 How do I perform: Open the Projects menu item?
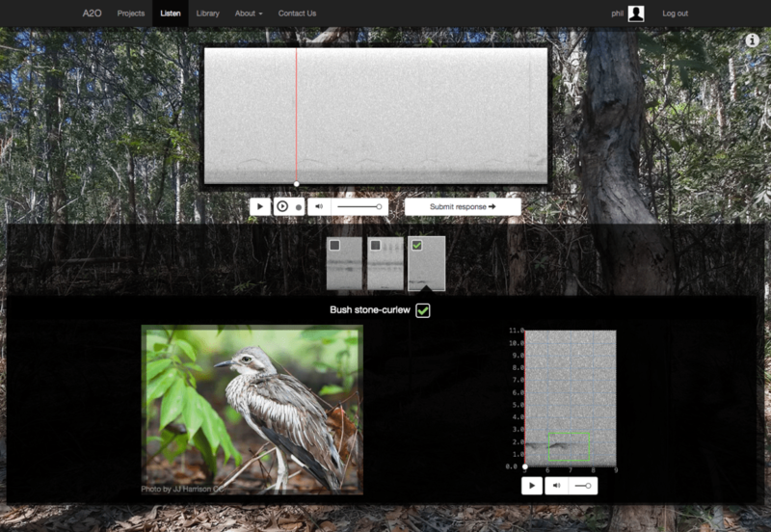(130, 13)
